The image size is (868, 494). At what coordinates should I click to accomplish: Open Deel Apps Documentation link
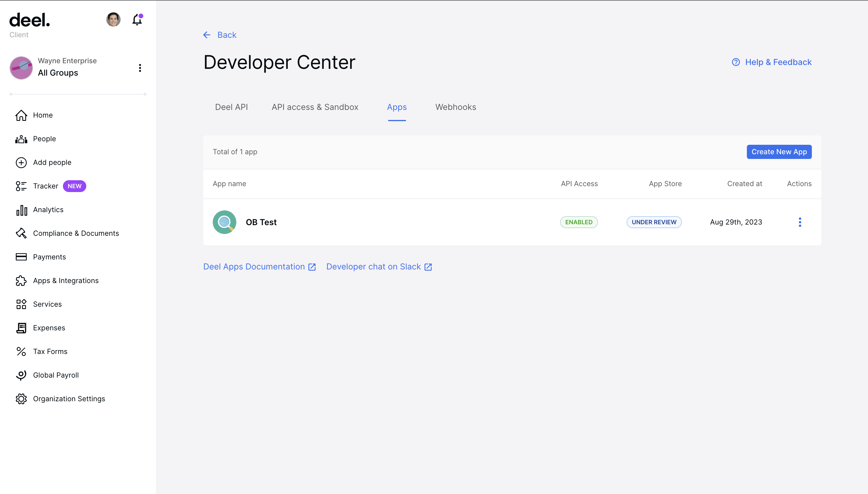point(254,267)
